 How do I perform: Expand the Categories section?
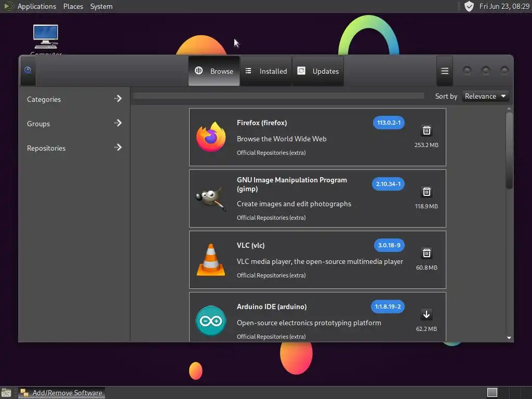(74, 99)
